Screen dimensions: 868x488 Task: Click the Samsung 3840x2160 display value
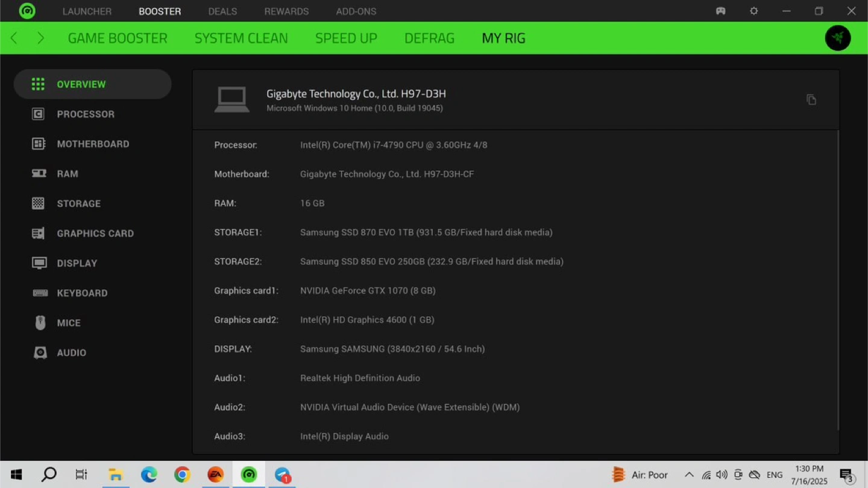[392, 349]
